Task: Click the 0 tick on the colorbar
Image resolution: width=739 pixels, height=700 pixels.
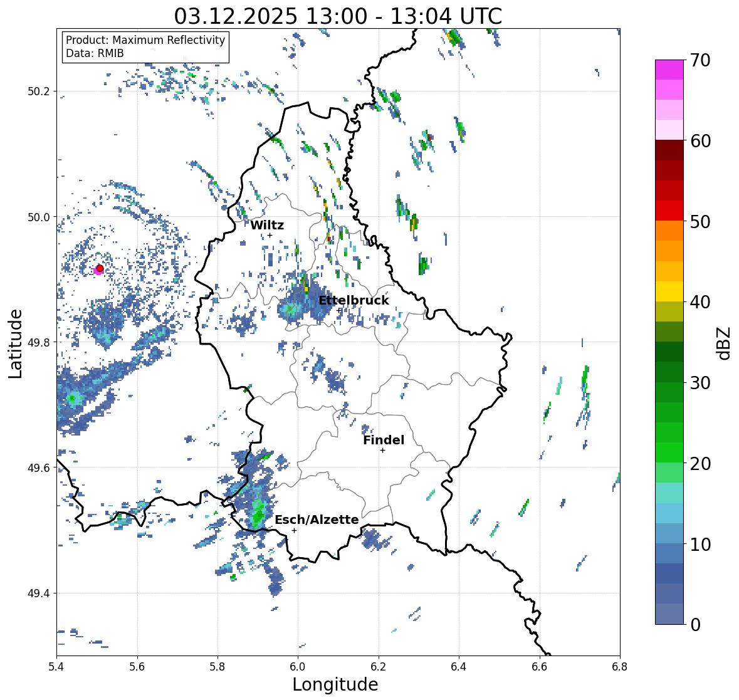Action: click(x=695, y=625)
